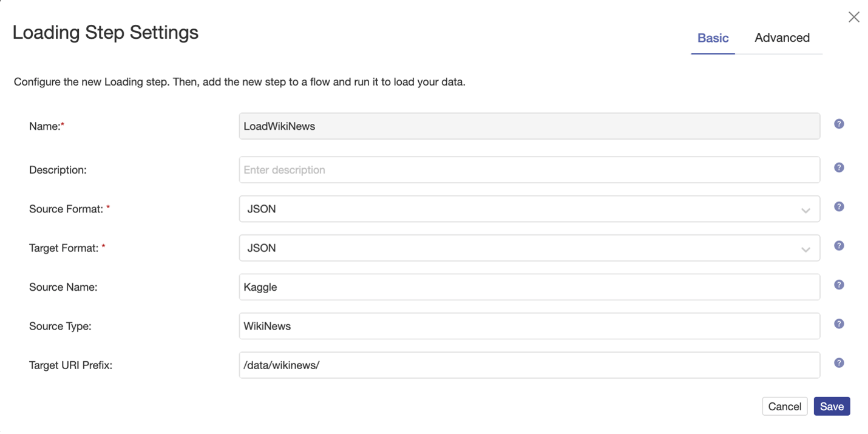Save the loading step settings

point(832,407)
